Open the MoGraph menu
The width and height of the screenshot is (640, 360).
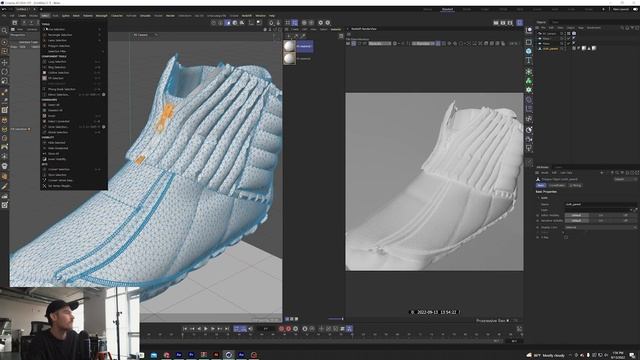101,16
